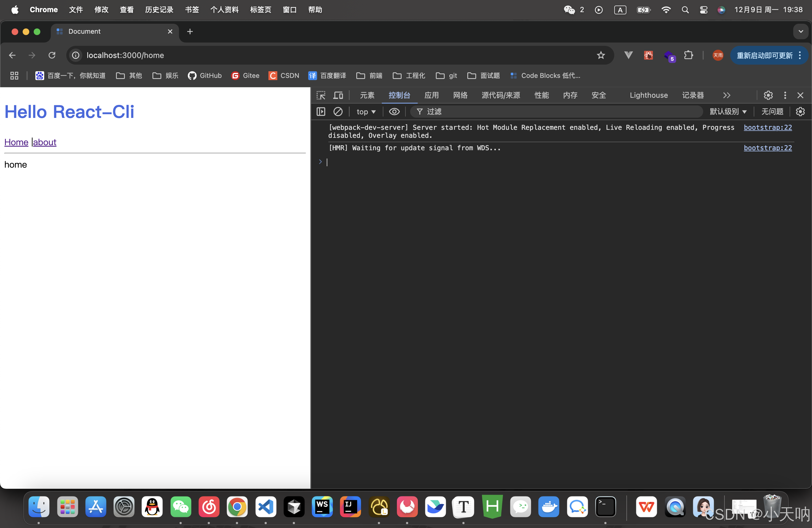The height and width of the screenshot is (528, 812).
Task: Expand the top JavaScript context dropdown
Action: tap(366, 112)
